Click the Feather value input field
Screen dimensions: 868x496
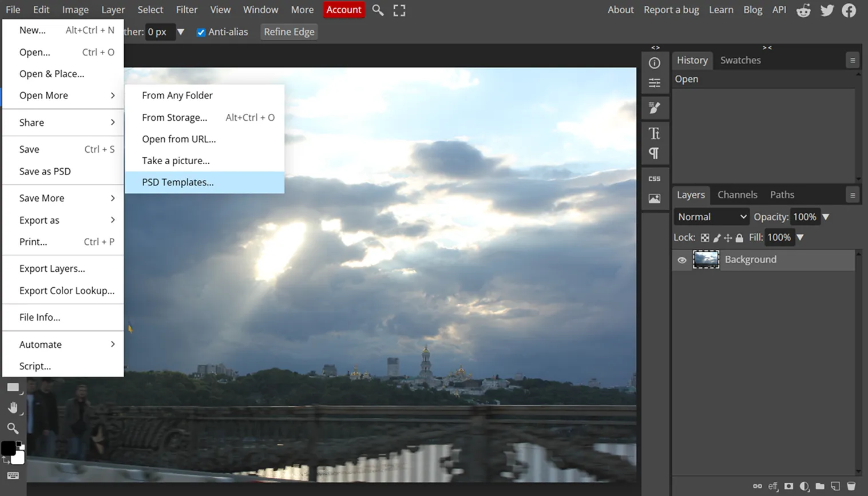(x=160, y=32)
